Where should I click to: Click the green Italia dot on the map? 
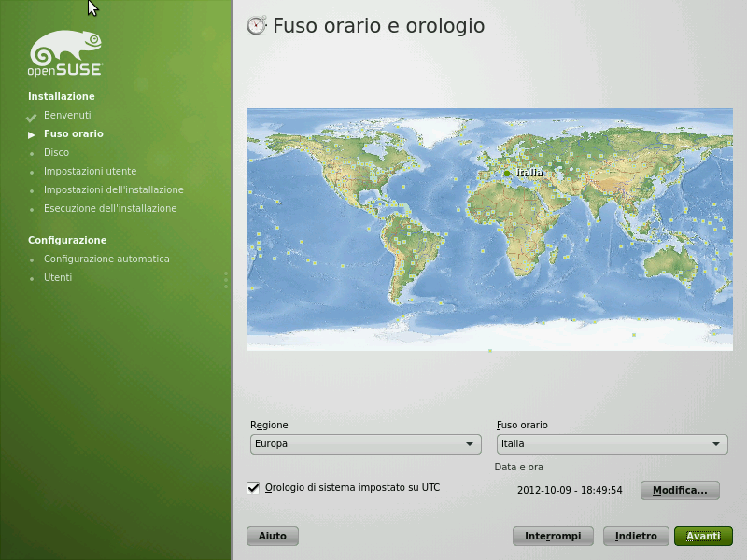pyautogui.click(x=507, y=174)
